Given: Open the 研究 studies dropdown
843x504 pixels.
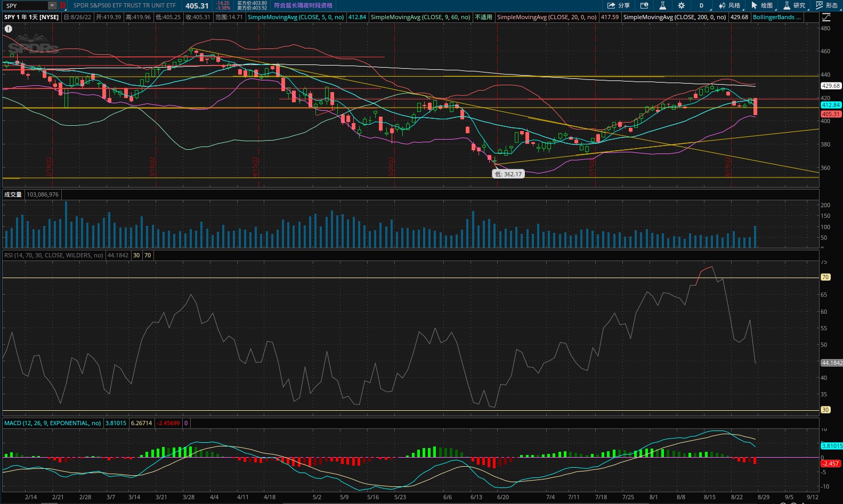Looking at the screenshot, I should pyautogui.click(x=795, y=5).
